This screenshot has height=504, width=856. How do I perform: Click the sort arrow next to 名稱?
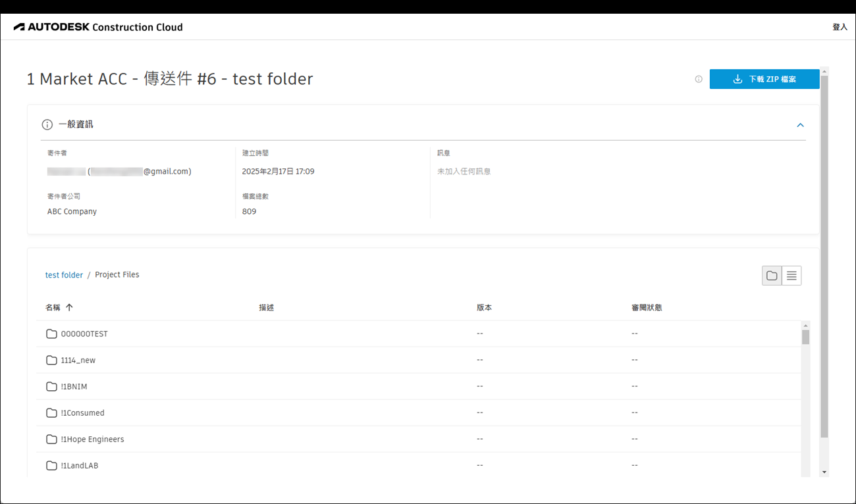click(x=69, y=307)
